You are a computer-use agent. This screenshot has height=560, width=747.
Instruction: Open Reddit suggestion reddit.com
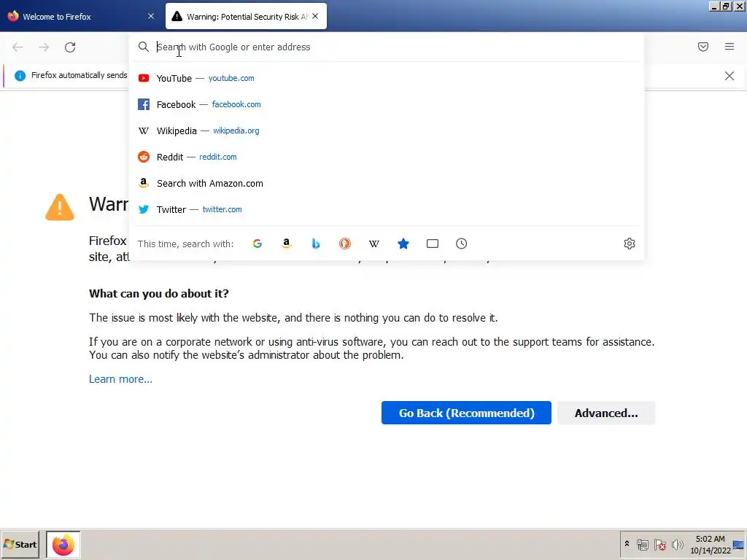point(387,157)
